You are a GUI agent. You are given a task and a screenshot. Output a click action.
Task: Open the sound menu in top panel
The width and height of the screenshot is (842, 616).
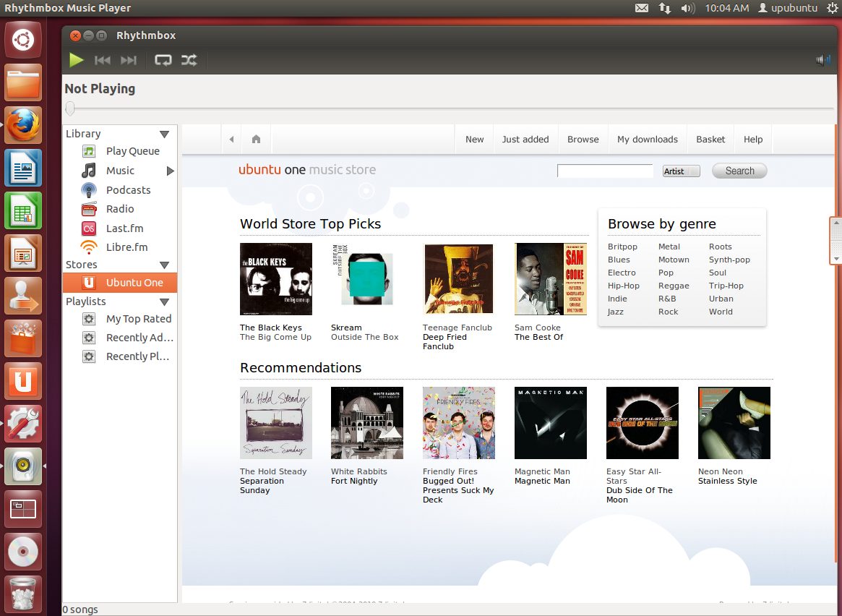point(688,8)
